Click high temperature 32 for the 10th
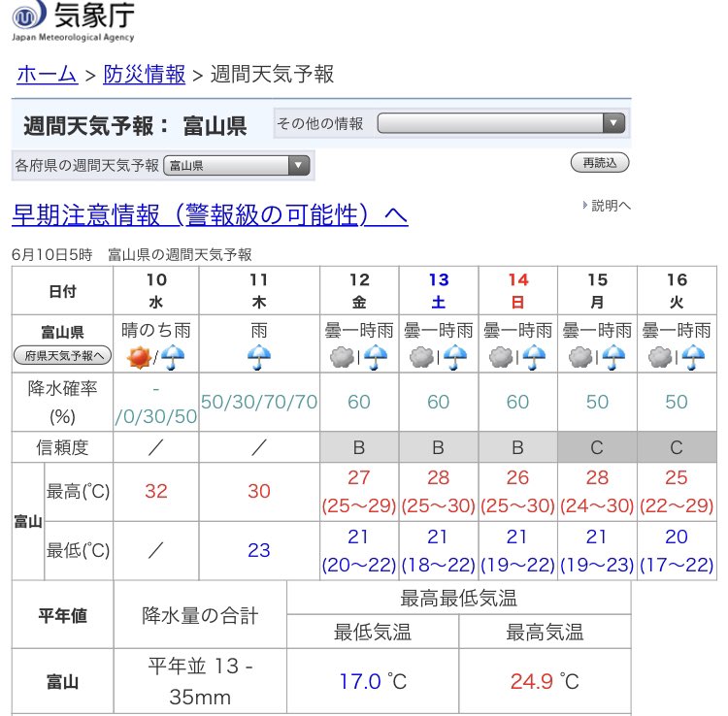 tap(156, 491)
